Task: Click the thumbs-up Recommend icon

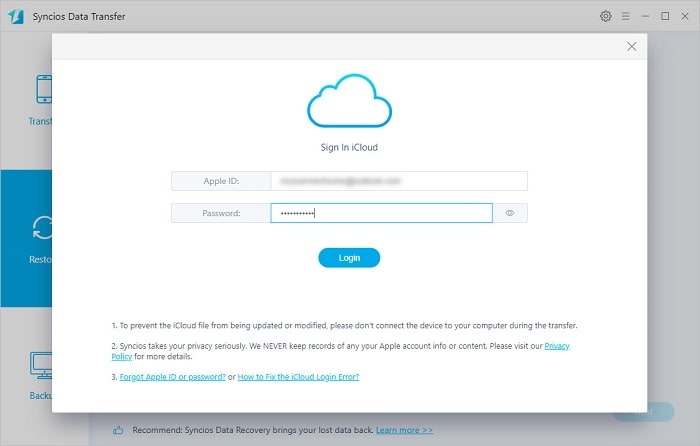Action: click(x=118, y=430)
